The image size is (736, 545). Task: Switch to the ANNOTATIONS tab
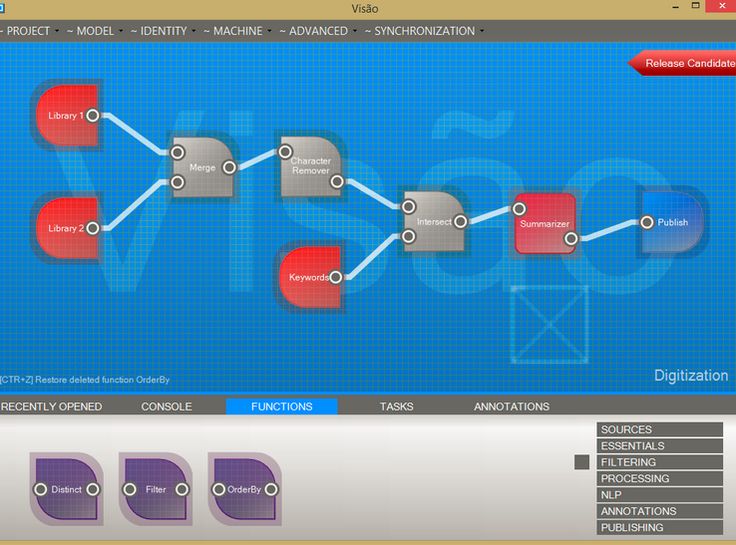point(512,407)
